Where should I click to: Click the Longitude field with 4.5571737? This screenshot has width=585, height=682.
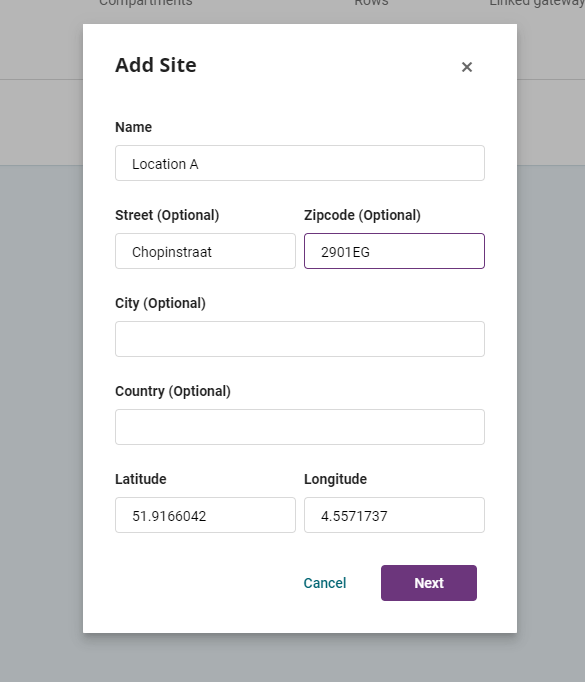point(394,515)
